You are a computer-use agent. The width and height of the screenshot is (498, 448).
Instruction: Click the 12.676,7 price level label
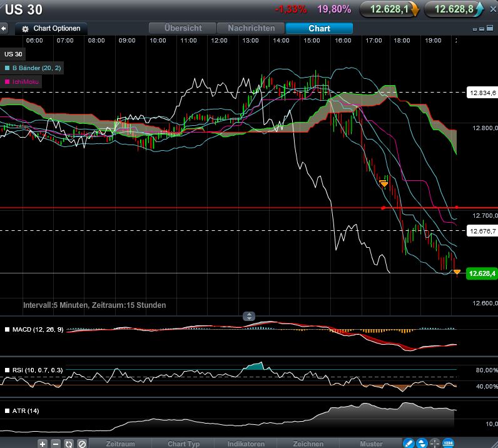pyautogui.click(x=482, y=231)
